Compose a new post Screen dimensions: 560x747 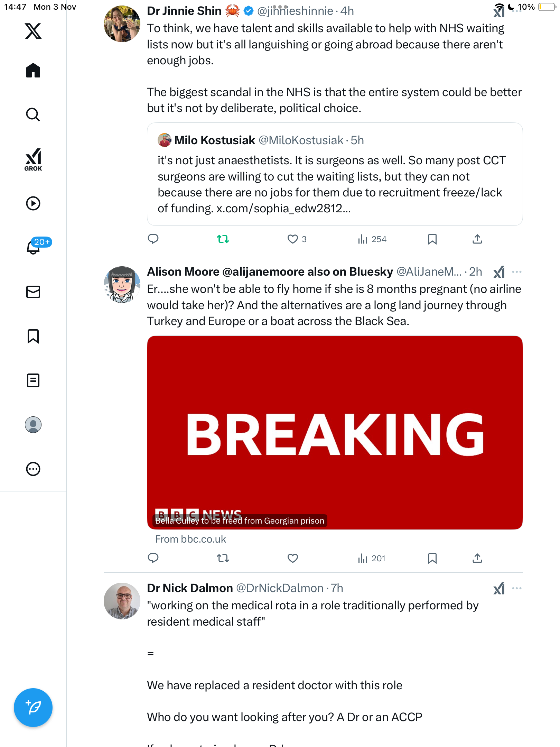coord(33,708)
